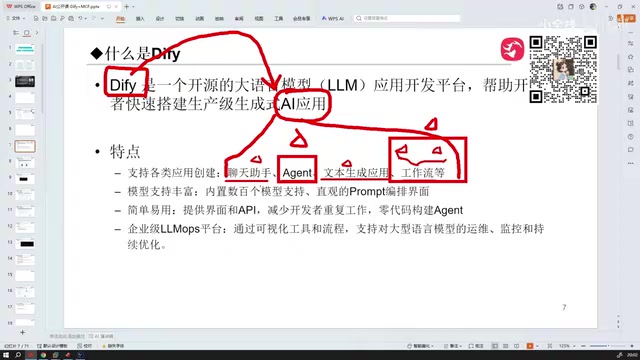Image resolution: width=640 pixels, height=360 pixels.
Task: Open the 视图 ribbon tab
Action: [259, 19]
